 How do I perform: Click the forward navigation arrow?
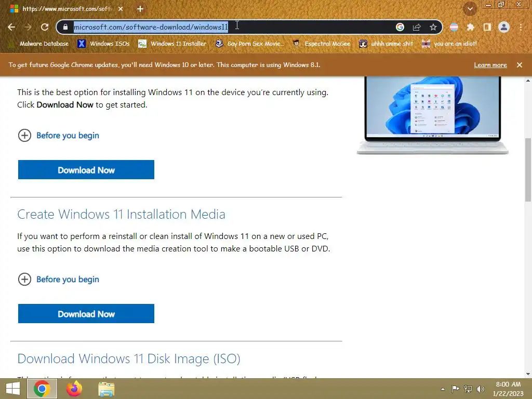[x=28, y=27]
